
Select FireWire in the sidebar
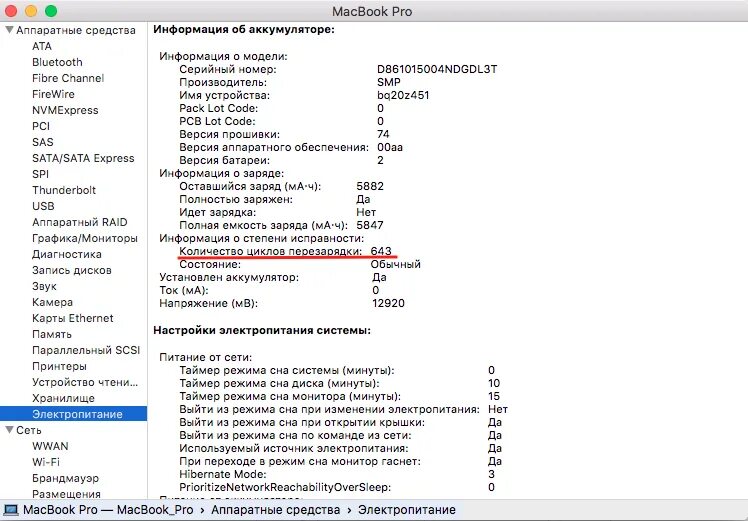click(x=53, y=94)
